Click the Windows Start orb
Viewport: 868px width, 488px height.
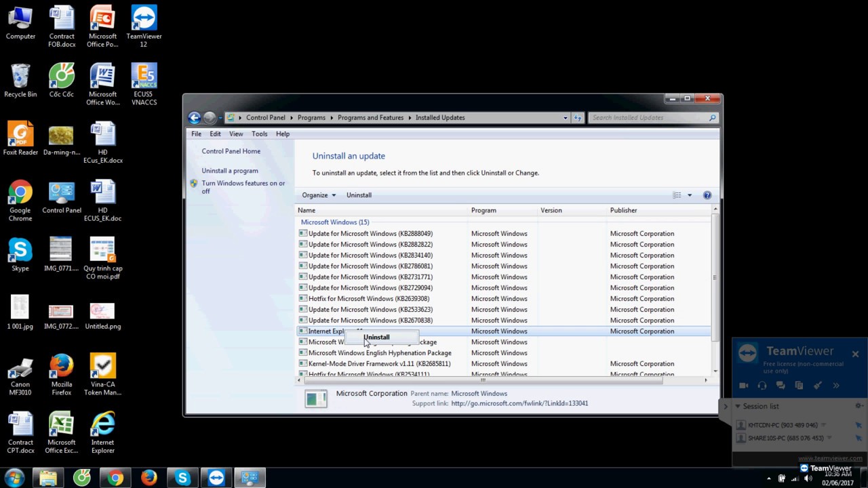[x=14, y=478]
